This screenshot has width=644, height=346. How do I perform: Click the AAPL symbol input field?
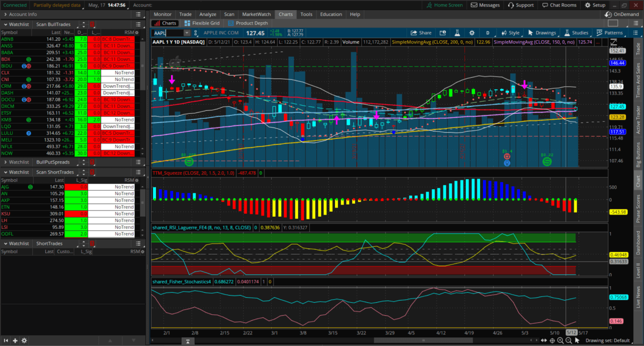(168, 33)
